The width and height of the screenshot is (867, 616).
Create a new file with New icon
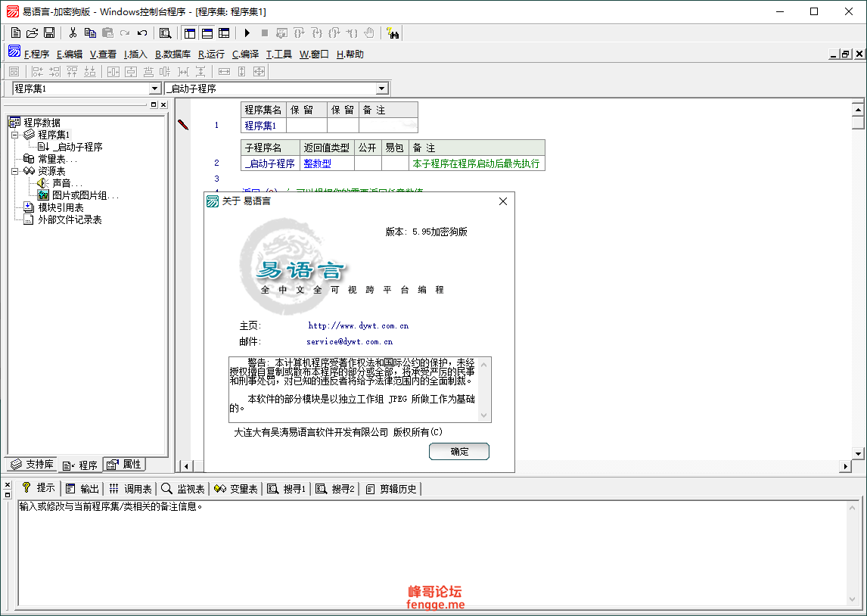15,33
